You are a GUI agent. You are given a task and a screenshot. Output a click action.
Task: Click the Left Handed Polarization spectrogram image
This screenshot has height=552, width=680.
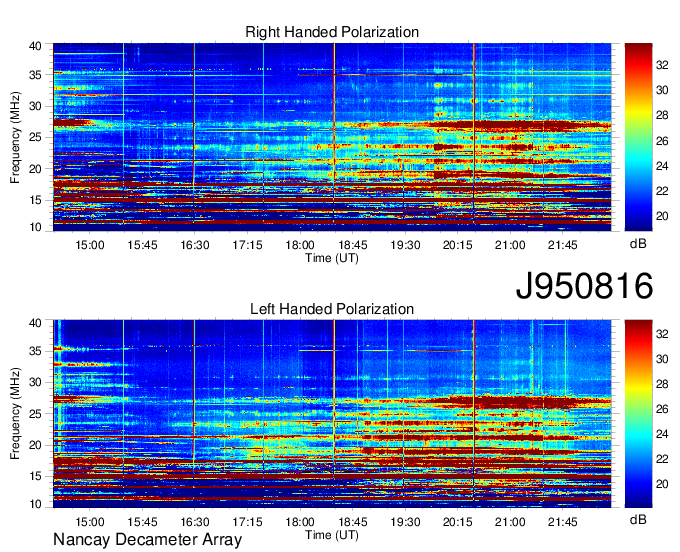[332, 414]
